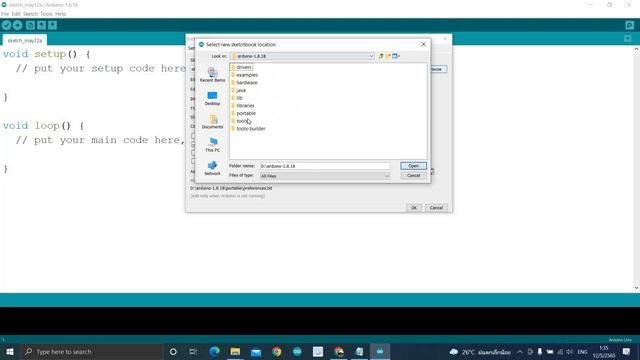Screen dimensions: 640x360
Task: Click Cancel button in file dialog
Action: [x=413, y=176]
